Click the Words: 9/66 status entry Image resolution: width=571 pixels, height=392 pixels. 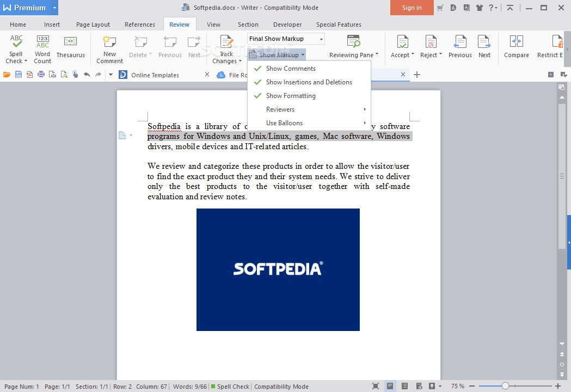point(190,387)
